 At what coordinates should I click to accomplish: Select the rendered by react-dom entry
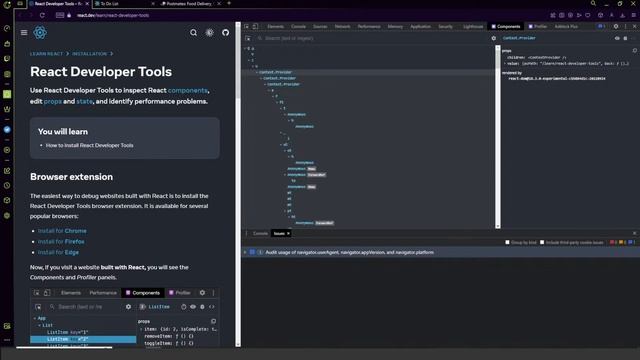pos(557,78)
